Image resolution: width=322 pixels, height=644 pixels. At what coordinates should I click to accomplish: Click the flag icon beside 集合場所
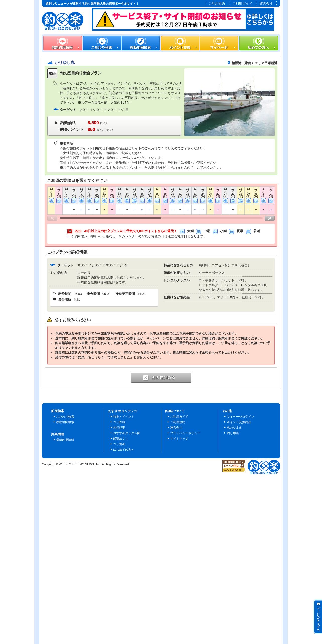point(54,299)
